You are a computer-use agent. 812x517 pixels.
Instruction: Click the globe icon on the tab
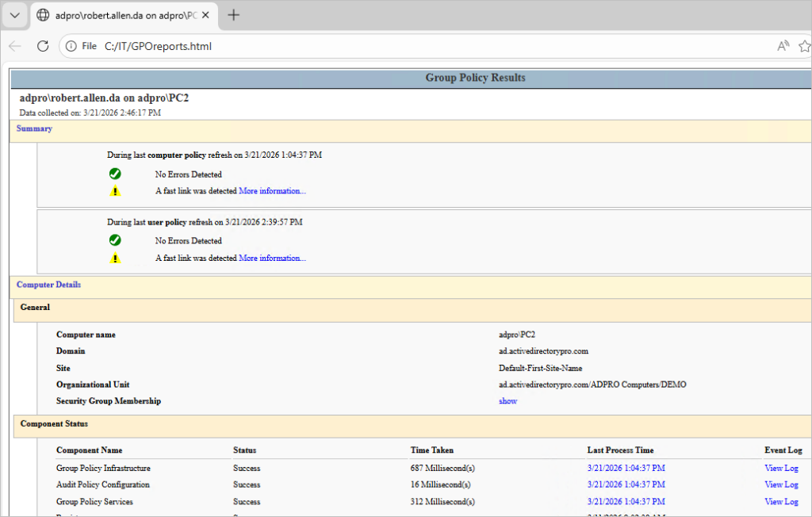coord(43,16)
